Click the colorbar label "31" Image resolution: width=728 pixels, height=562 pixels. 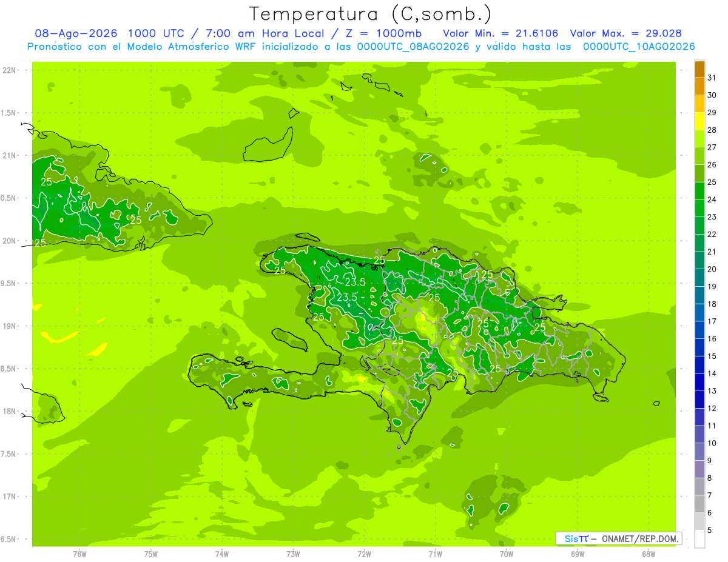point(712,78)
